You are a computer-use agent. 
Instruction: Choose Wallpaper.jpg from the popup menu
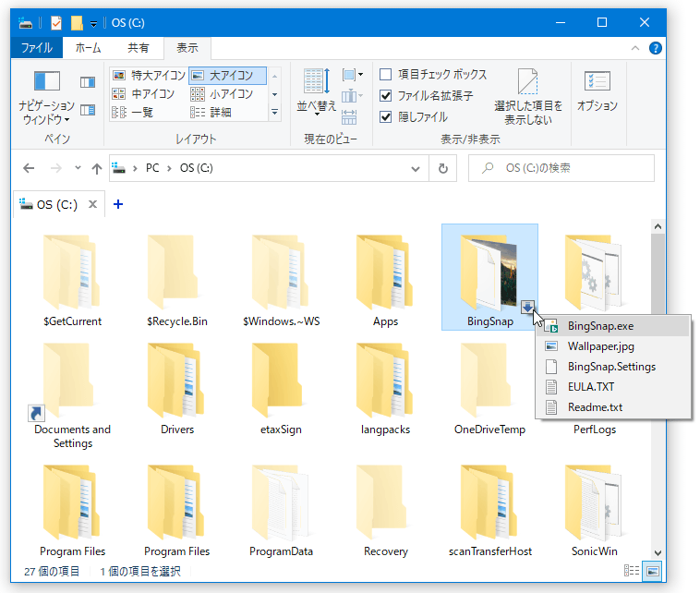[613, 346]
